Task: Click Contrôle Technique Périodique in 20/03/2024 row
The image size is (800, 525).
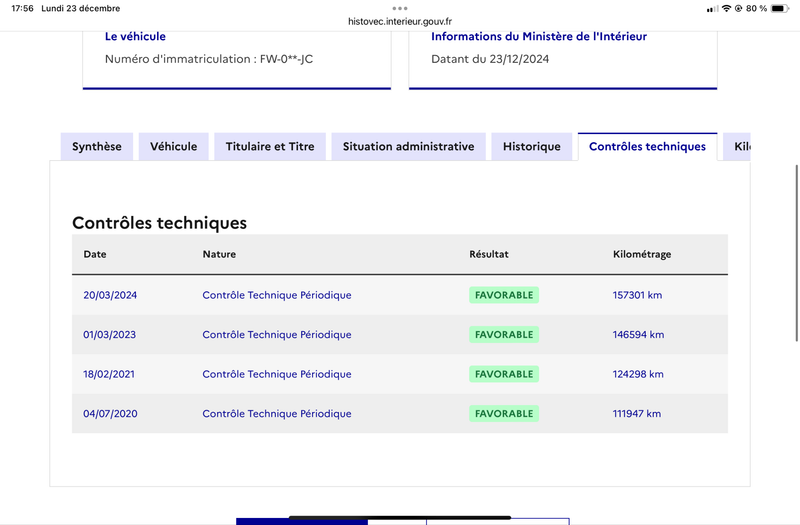Action: (277, 295)
